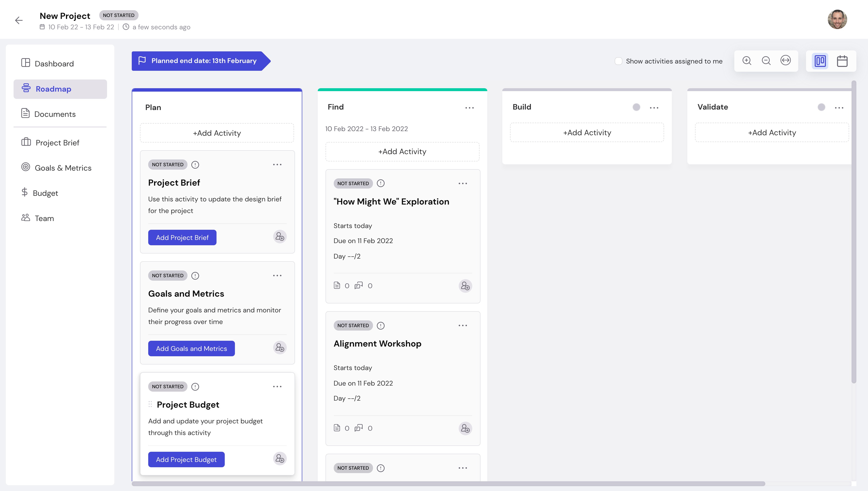
Task: Switch to board view
Action: pos(820,61)
